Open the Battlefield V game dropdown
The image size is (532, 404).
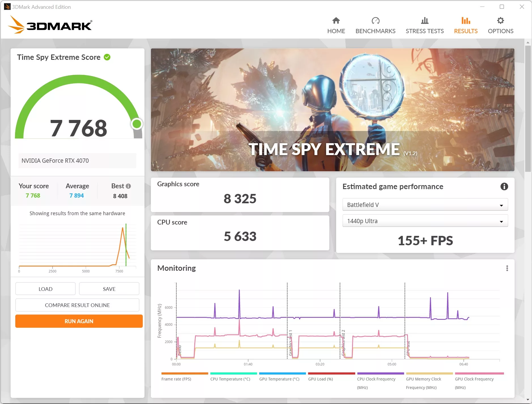[425, 204]
